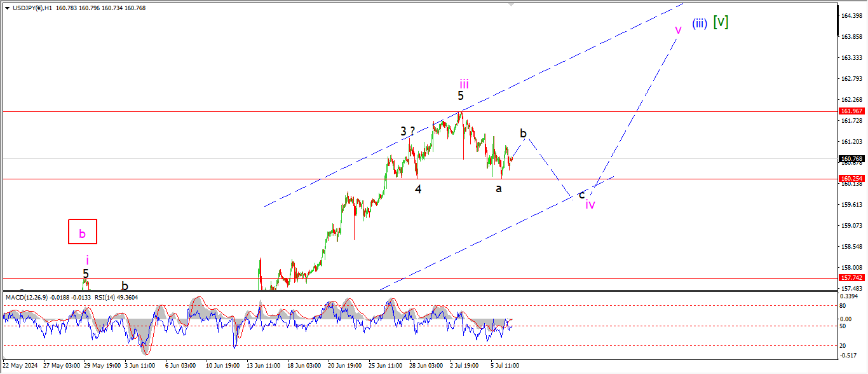
Task: Click the 161.967 red price tag
Action: [x=851, y=111]
